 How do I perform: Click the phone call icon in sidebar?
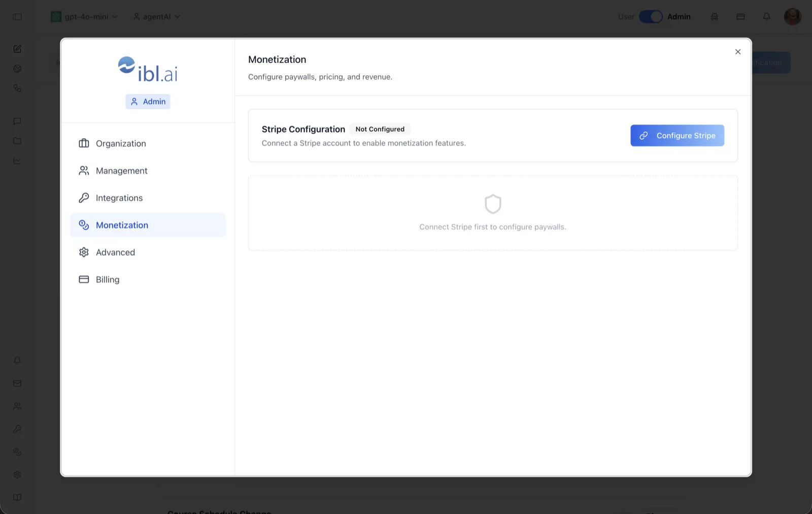click(x=17, y=88)
